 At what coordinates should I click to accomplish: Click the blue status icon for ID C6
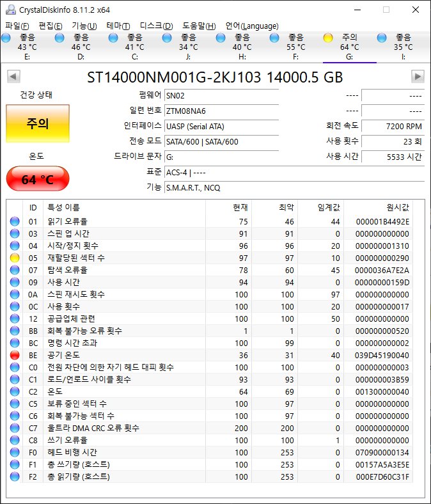(15, 416)
